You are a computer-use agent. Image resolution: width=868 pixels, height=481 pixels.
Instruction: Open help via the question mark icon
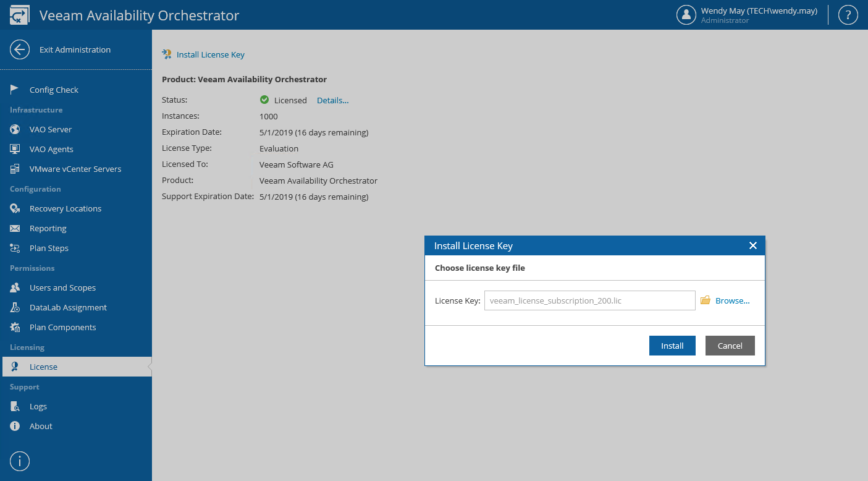[x=848, y=15]
